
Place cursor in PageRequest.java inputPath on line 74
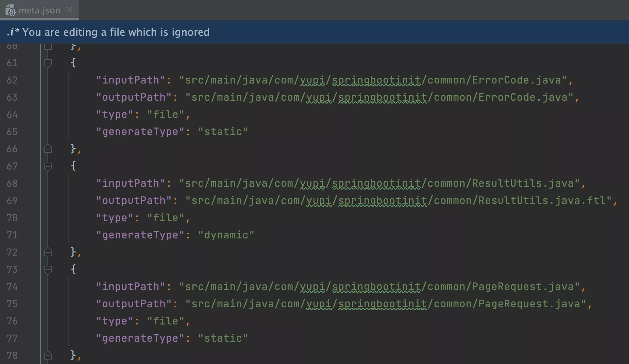379,287
